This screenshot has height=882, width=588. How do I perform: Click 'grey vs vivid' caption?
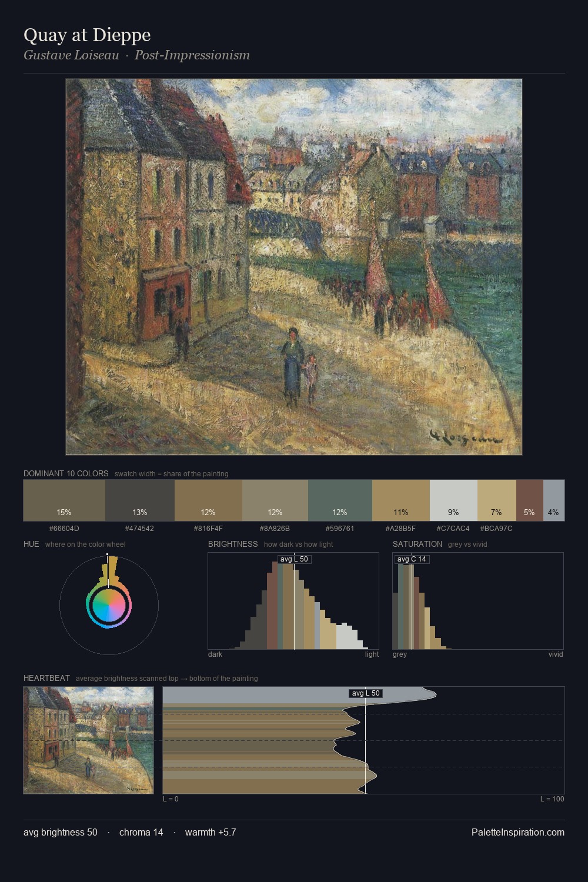pyautogui.click(x=468, y=544)
